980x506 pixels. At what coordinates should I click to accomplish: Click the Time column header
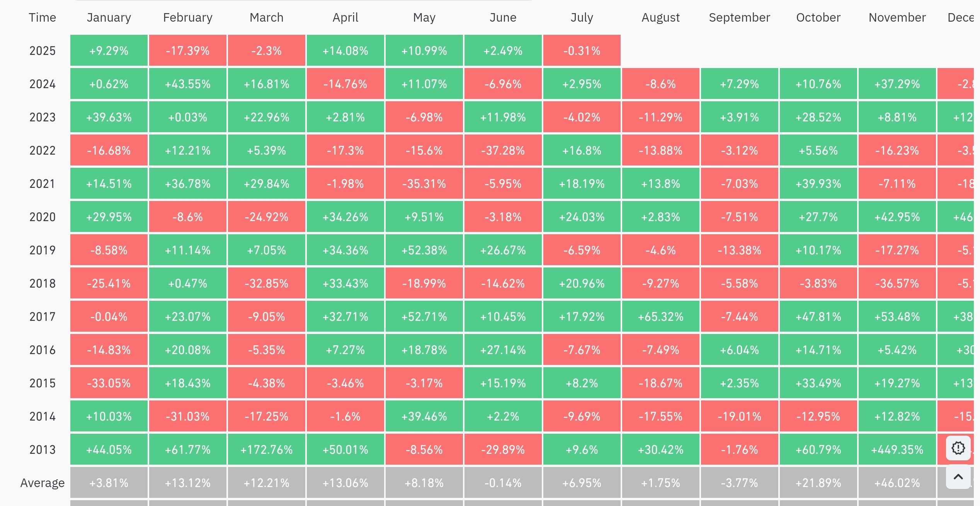[x=43, y=17]
